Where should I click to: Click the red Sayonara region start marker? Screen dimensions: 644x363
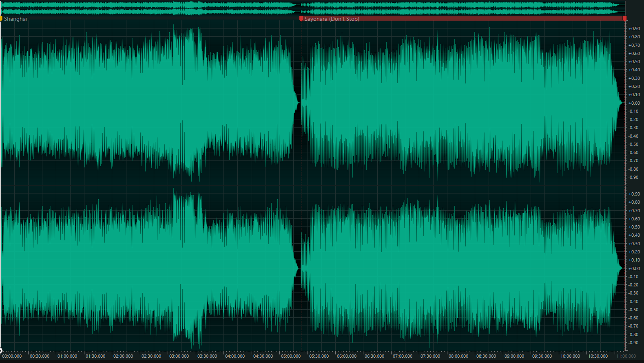coord(301,19)
